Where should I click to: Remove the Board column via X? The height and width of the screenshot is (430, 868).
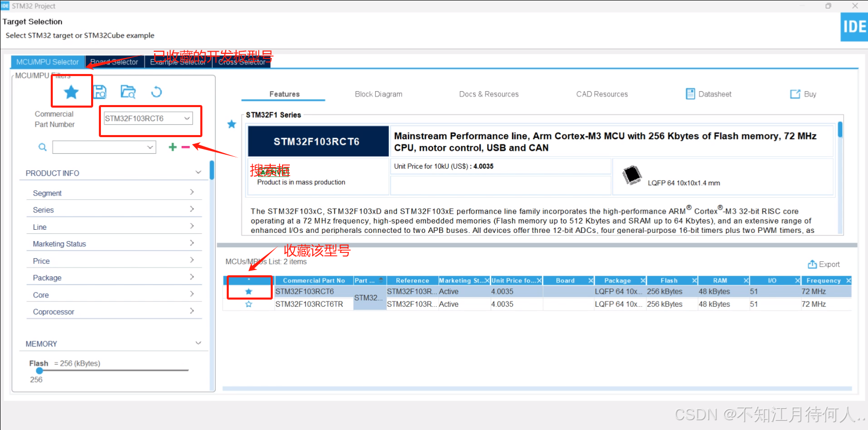coord(591,280)
